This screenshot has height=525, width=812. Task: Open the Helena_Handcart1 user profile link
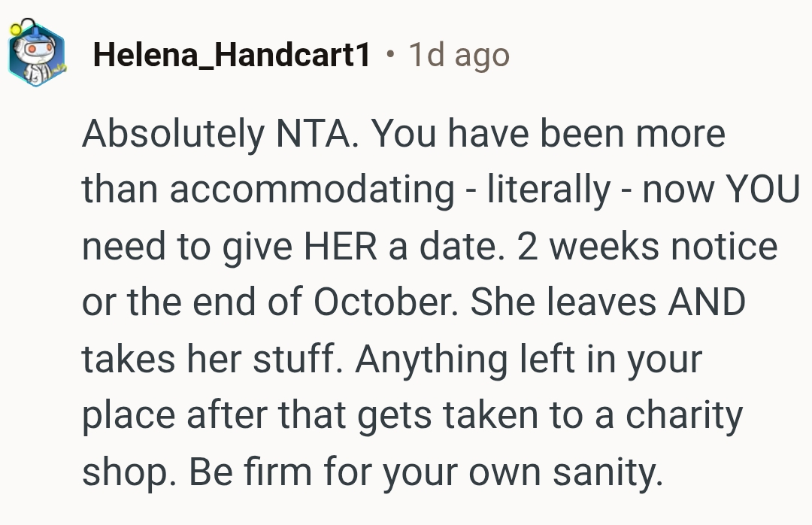[x=232, y=56]
